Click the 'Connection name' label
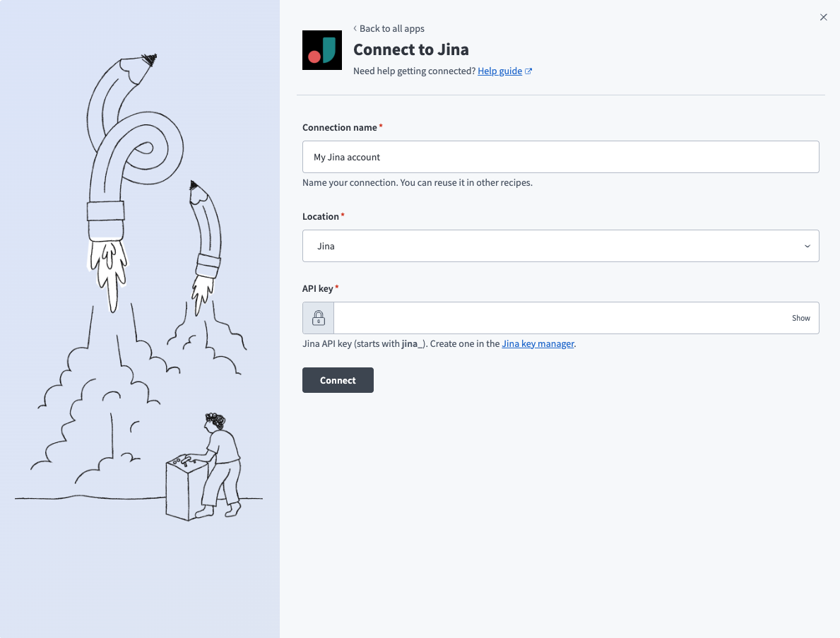This screenshot has width=840, height=638. (340, 127)
